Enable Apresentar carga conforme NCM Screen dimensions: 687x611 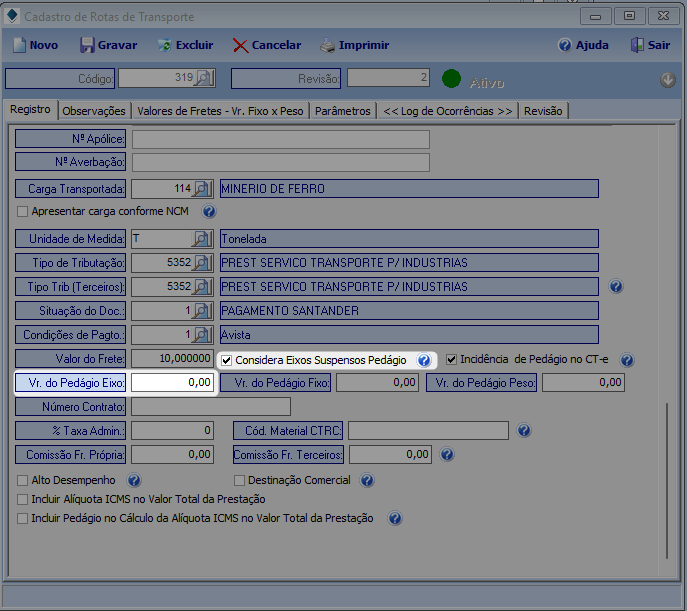point(23,212)
